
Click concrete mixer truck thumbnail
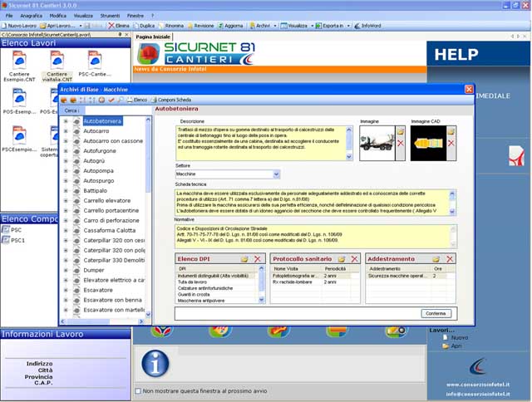377,143
